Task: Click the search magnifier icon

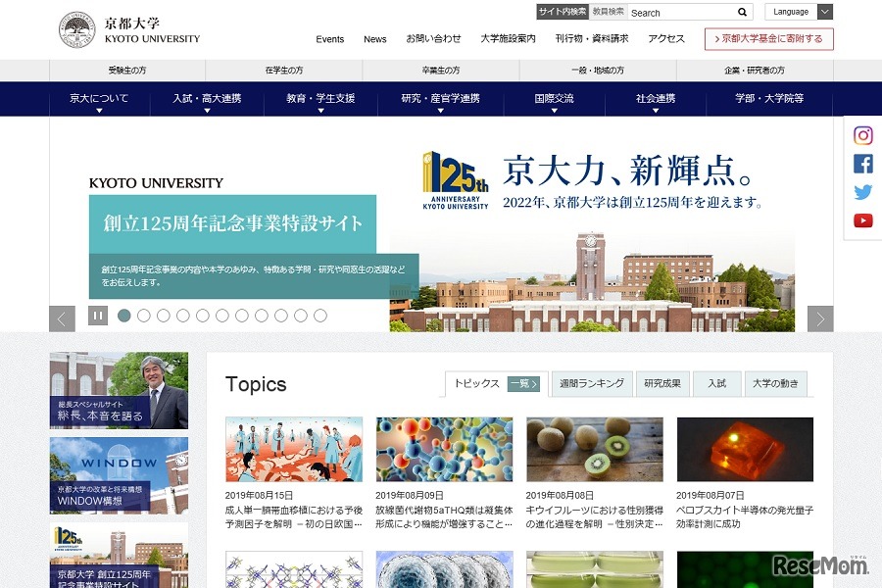Action: 742,12
